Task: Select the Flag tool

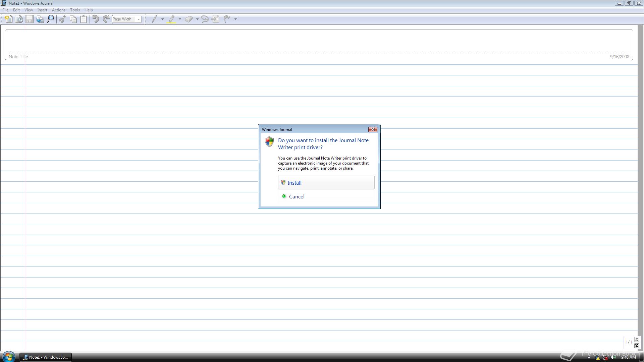Action: pos(227,19)
